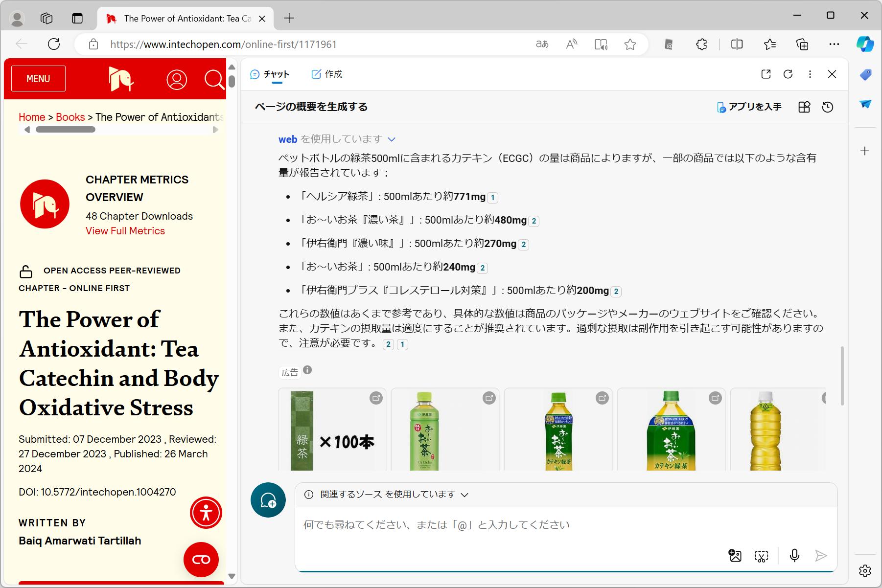Follow the Books breadcrumb link

click(x=70, y=117)
